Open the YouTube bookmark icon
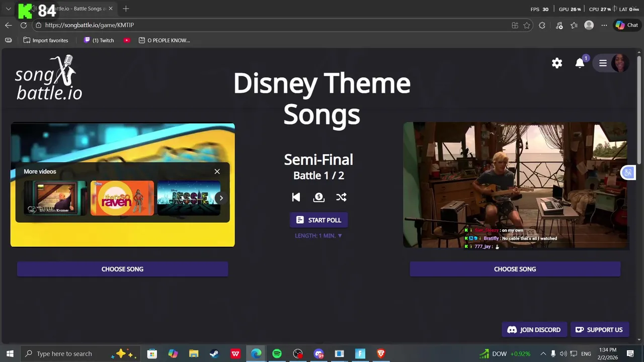The height and width of the screenshot is (362, 644). pyautogui.click(x=127, y=40)
